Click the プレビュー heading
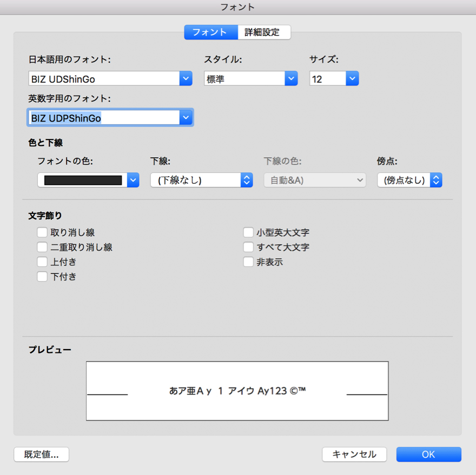 coord(50,350)
